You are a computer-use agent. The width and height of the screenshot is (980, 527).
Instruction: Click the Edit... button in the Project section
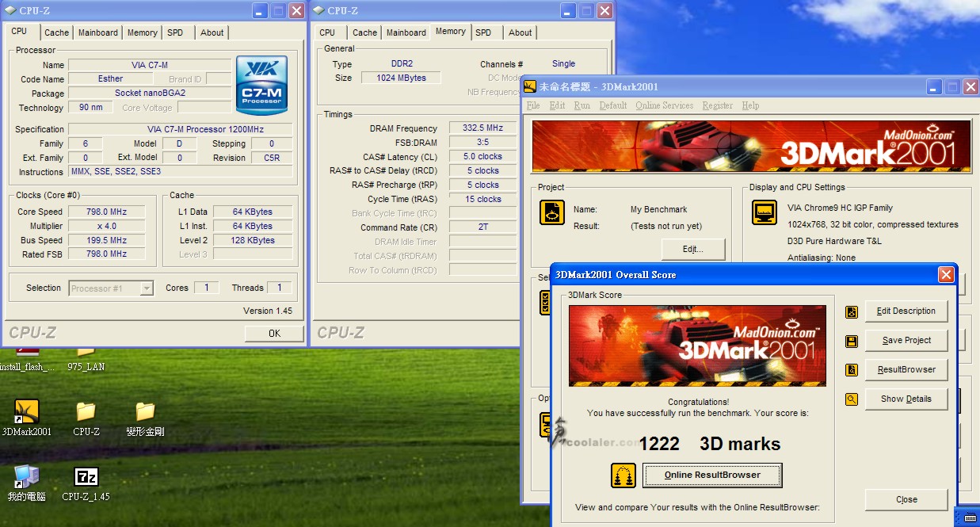click(x=693, y=249)
